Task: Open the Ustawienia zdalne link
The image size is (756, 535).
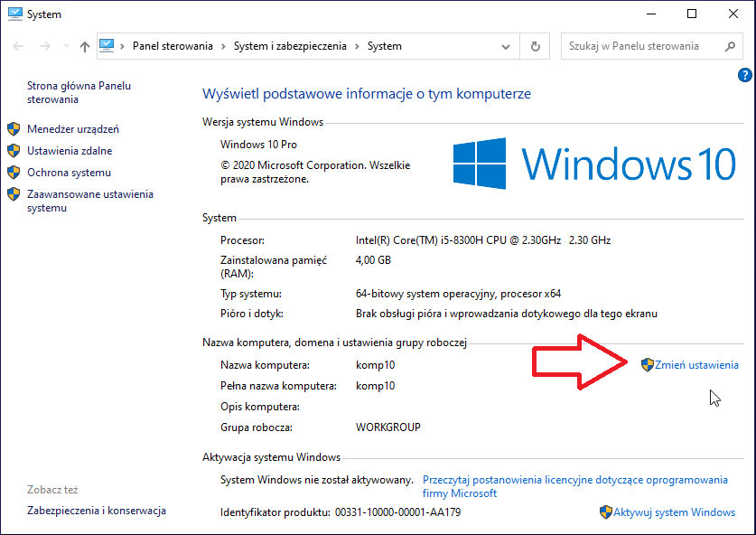Action: click(x=70, y=151)
